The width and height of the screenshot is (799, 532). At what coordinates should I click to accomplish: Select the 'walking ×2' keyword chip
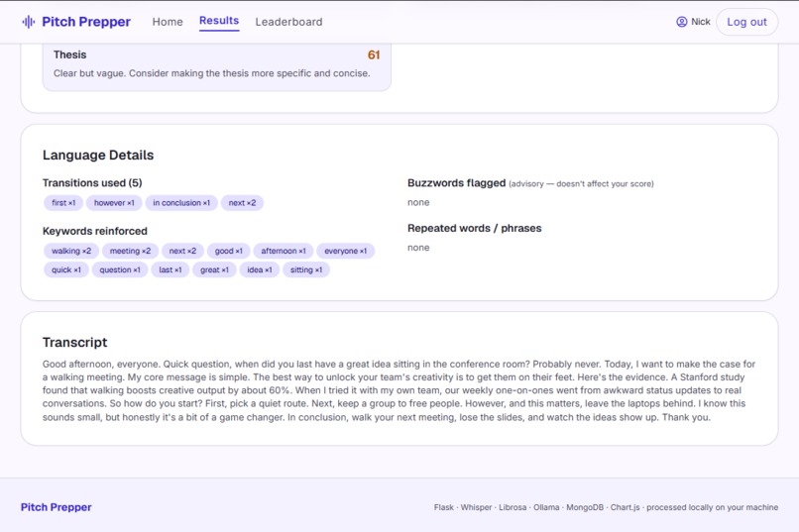71,251
